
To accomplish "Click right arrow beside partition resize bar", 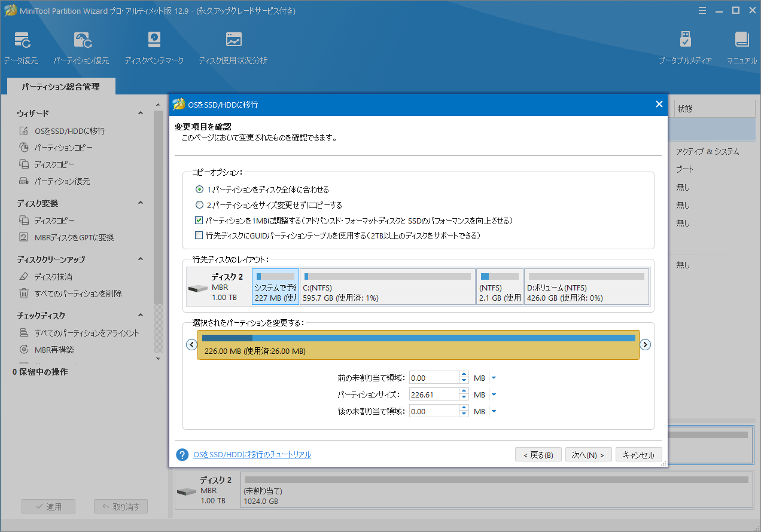I will click(x=646, y=344).
